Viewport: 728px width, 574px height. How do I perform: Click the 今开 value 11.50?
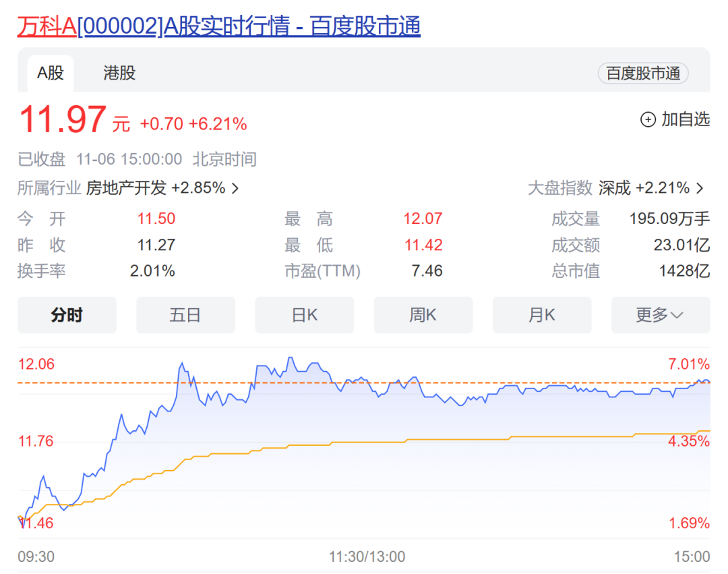(x=156, y=219)
